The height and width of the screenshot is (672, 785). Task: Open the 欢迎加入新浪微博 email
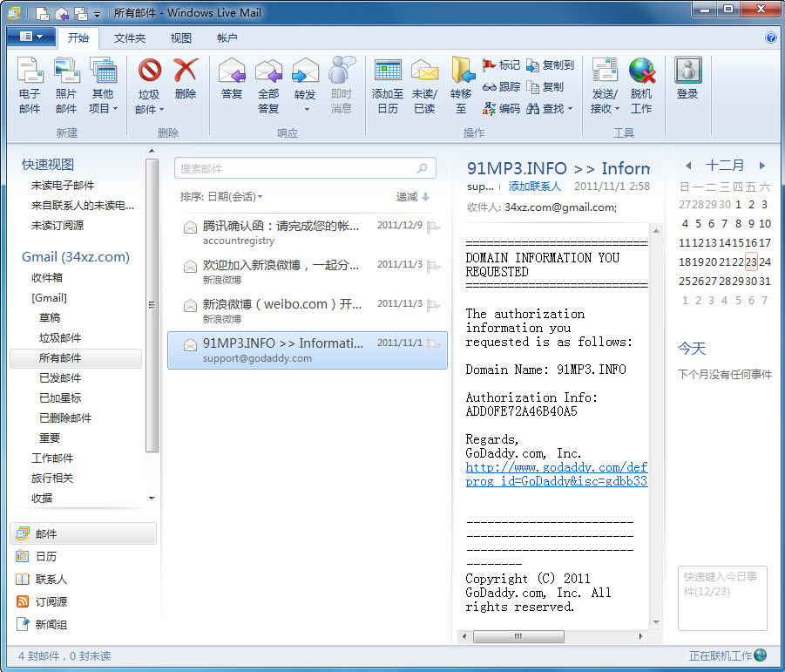(308, 272)
